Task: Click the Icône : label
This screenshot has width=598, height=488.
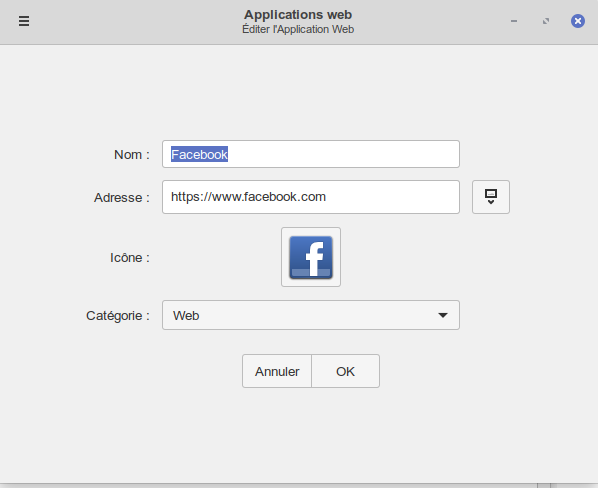Action: point(130,258)
